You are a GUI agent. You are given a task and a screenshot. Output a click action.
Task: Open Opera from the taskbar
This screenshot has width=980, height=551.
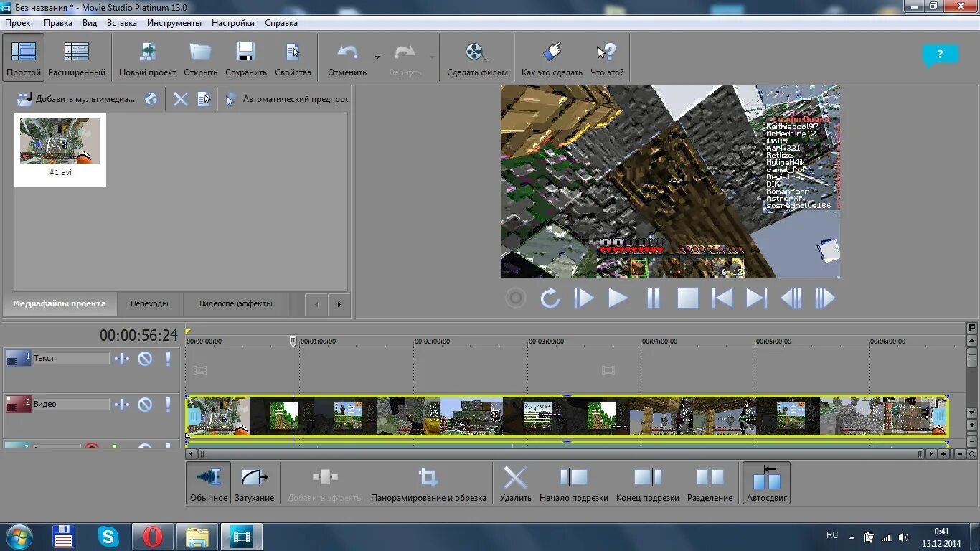[x=153, y=537]
